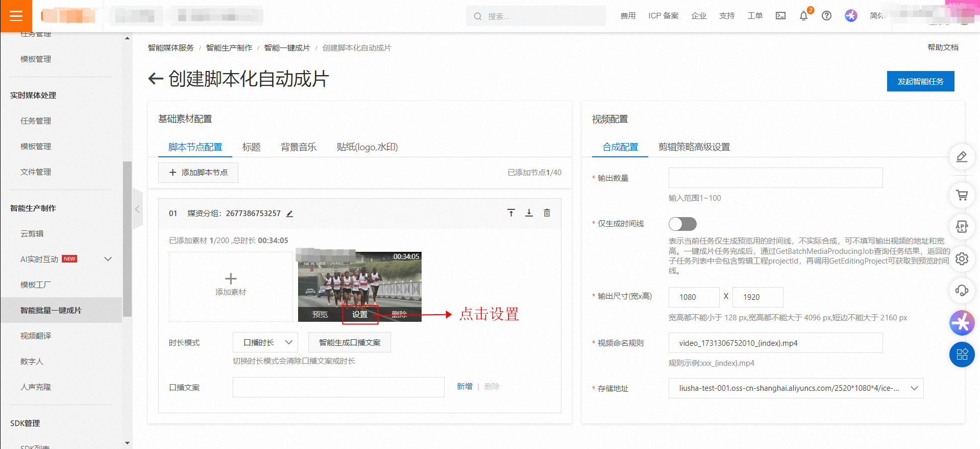
Task: Switch to the 合成配置 tab
Action: (620, 147)
